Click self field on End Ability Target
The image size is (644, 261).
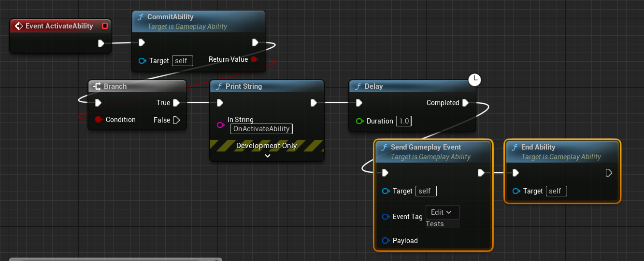click(x=556, y=191)
